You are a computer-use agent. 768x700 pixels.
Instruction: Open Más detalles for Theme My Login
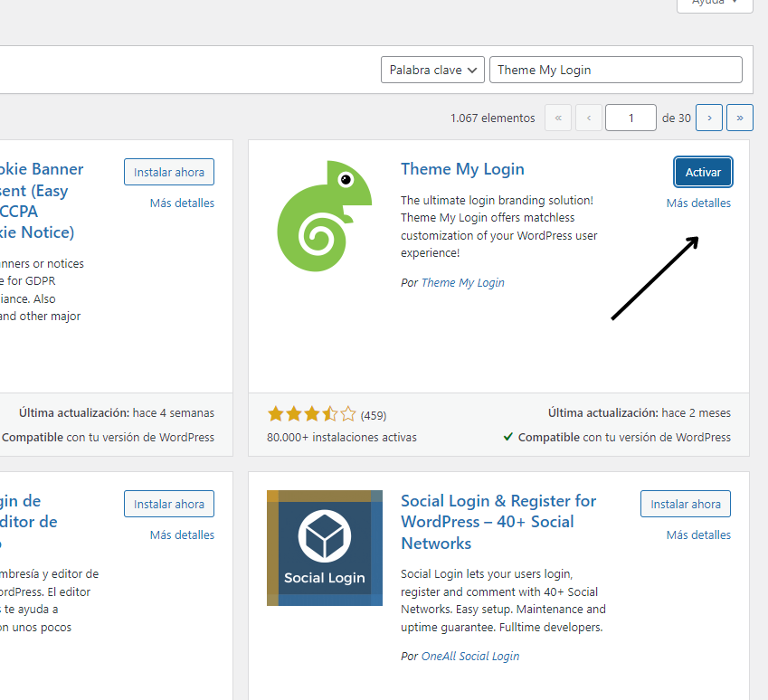click(x=698, y=203)
